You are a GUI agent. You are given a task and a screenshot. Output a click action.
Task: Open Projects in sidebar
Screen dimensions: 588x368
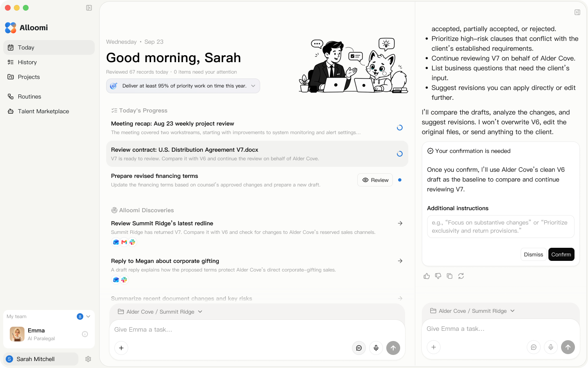pyautogui.click(x=49, y=77)
